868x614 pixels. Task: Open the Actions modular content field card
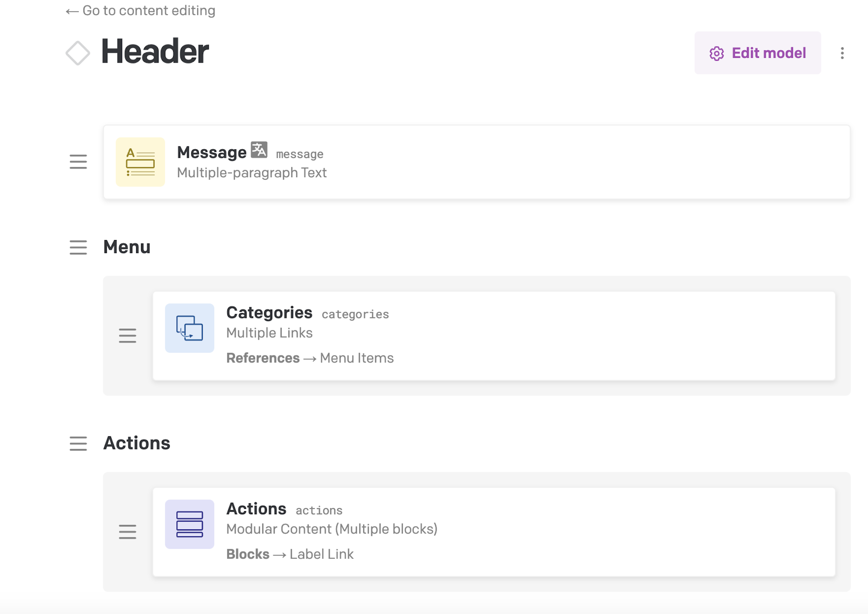click(x=494, y=532)
